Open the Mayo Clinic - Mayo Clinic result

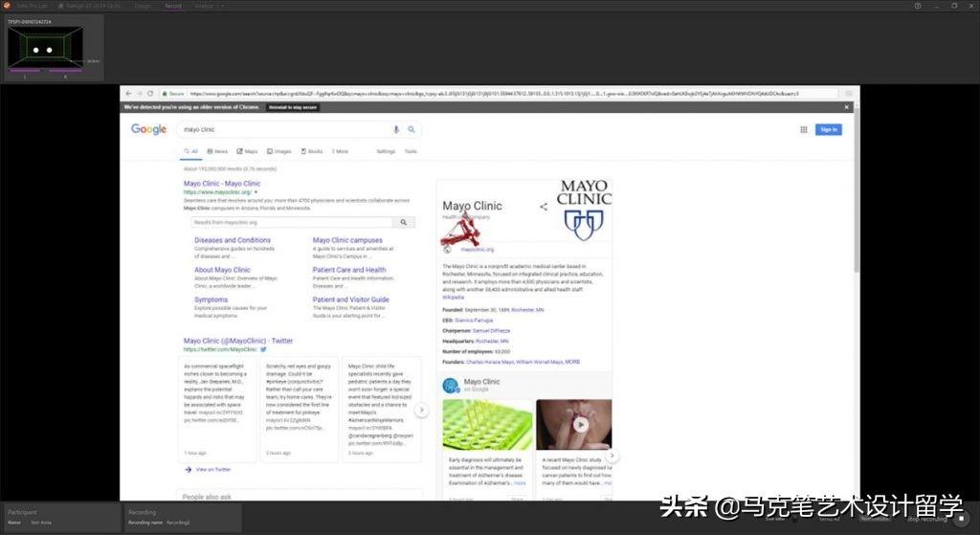[222, 184]
